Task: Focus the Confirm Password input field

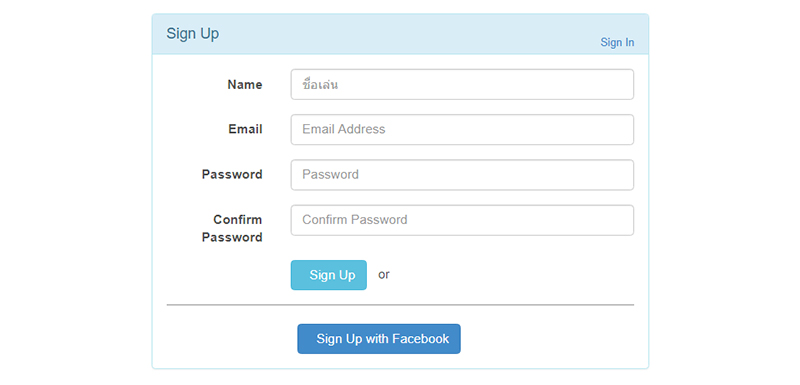Action: 462,220
